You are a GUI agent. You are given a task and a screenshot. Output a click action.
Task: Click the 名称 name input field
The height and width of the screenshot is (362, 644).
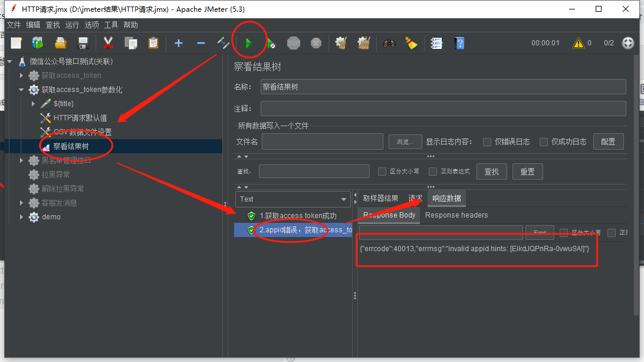[443, 87]
